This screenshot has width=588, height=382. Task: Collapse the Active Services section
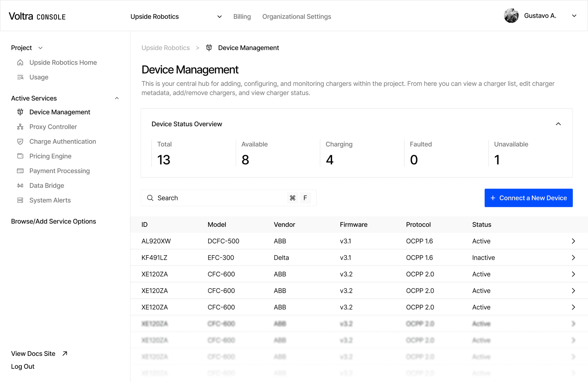[x=117, y=98]
